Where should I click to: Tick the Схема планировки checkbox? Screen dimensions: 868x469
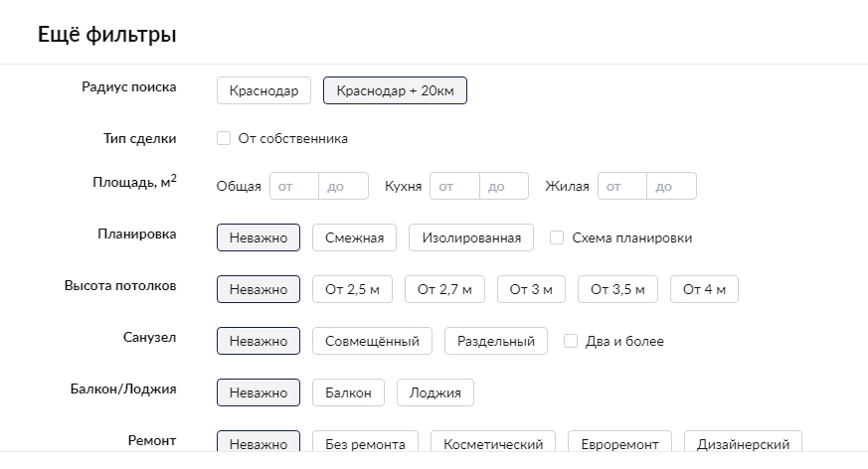click(x=557, y=237)
